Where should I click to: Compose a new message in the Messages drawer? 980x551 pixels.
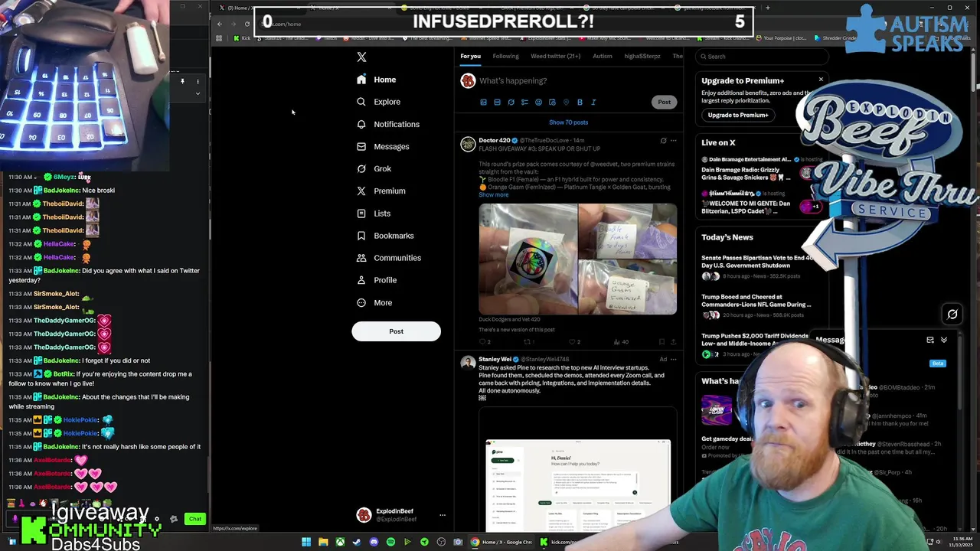pyautogui.click(x=930, y=340)
